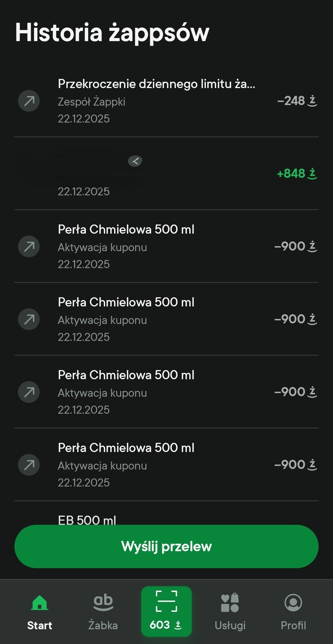333x644 pixels.
Task: Tap the Zespół Żappki sender label
Action: click(92, 102)
